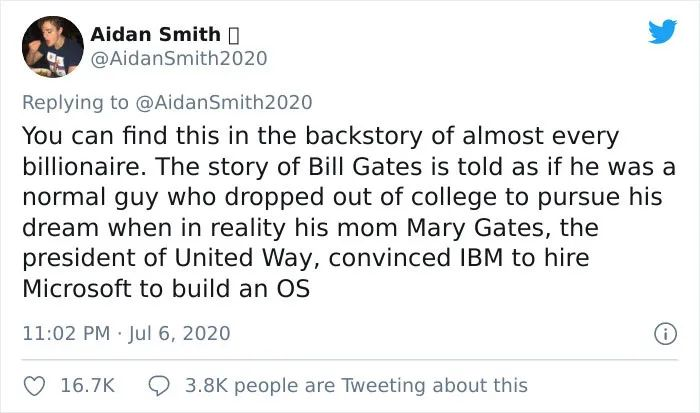
Task: Open "3.8K people are Tweeting about this"
Action: [x=356, y=384]
